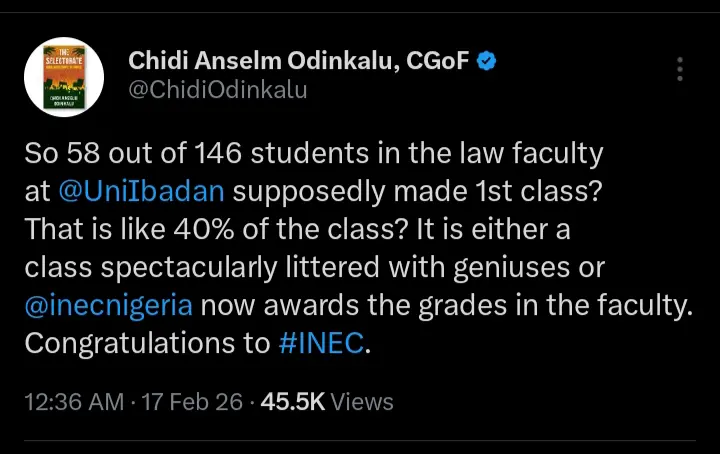Visit the @inecnigeria mentioned account
This screenshot has height=454, width=720.
108,306
